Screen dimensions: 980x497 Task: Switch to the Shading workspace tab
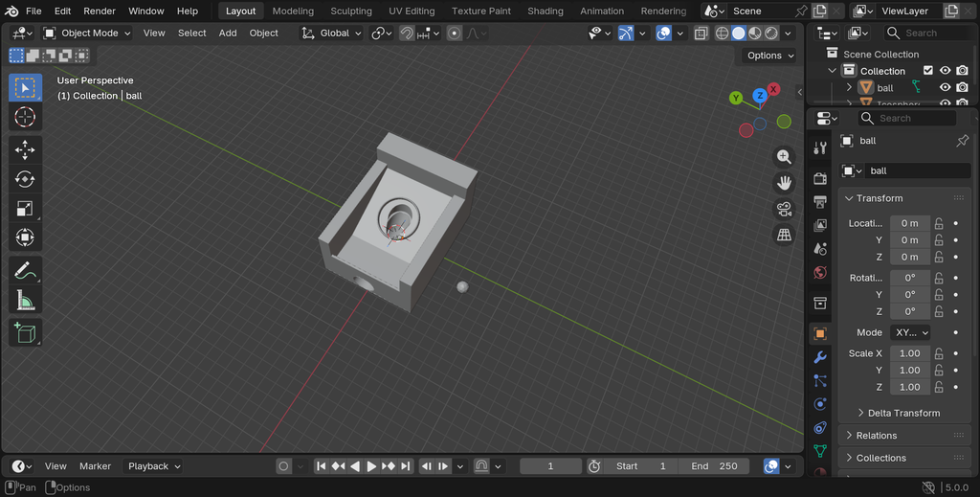point(546,11)
